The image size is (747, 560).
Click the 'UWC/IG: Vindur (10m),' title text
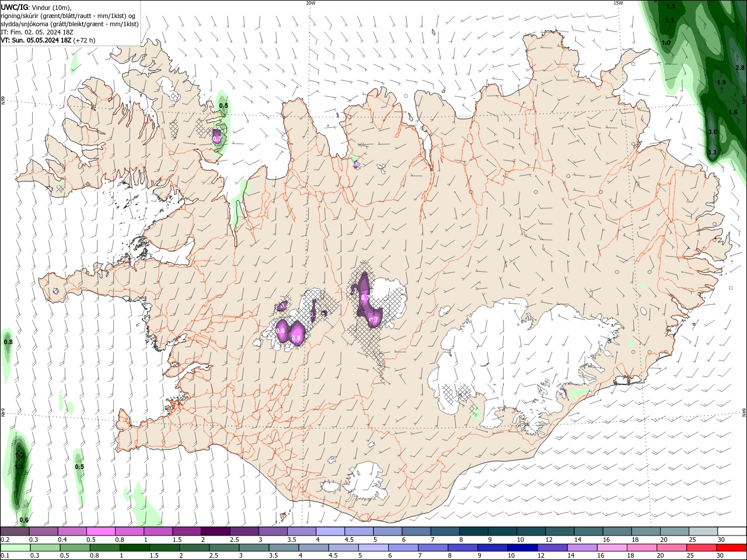tap(36, 7)
